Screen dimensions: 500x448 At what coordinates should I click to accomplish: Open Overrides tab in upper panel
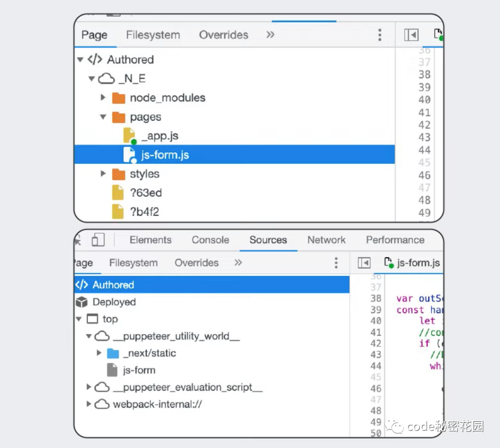click(224, 35)
